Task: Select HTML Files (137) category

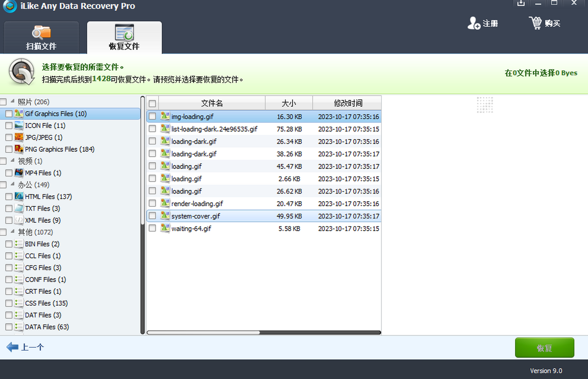Action: pos(49,196)
